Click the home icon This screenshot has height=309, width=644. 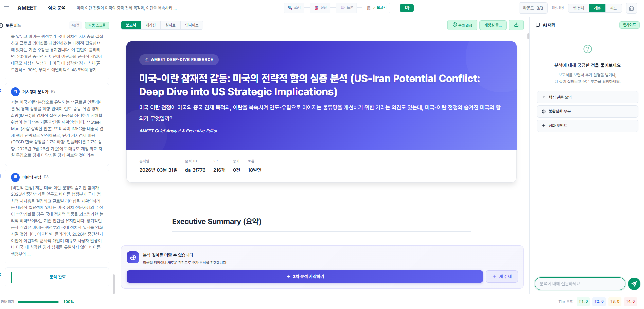coord(631,7)
